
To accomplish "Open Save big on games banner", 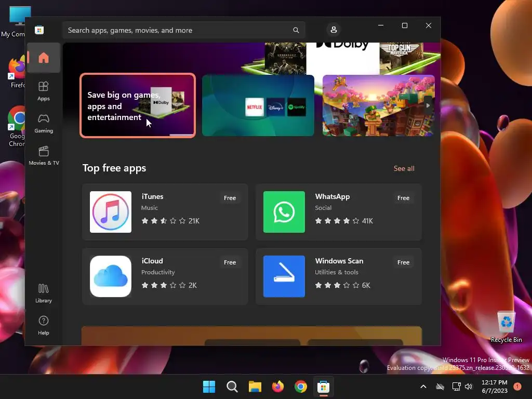I will [x=138, y=105].
